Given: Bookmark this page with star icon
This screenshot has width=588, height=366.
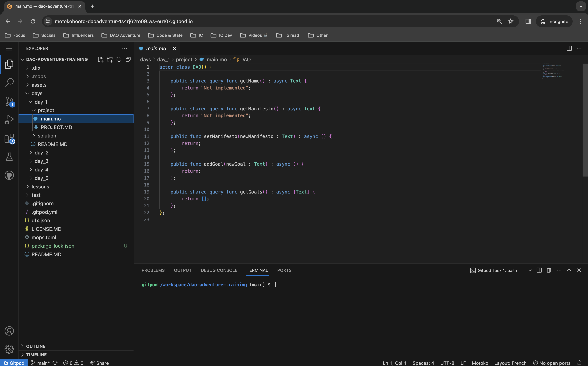Looking at the screenshot, I should pos(511,21).
